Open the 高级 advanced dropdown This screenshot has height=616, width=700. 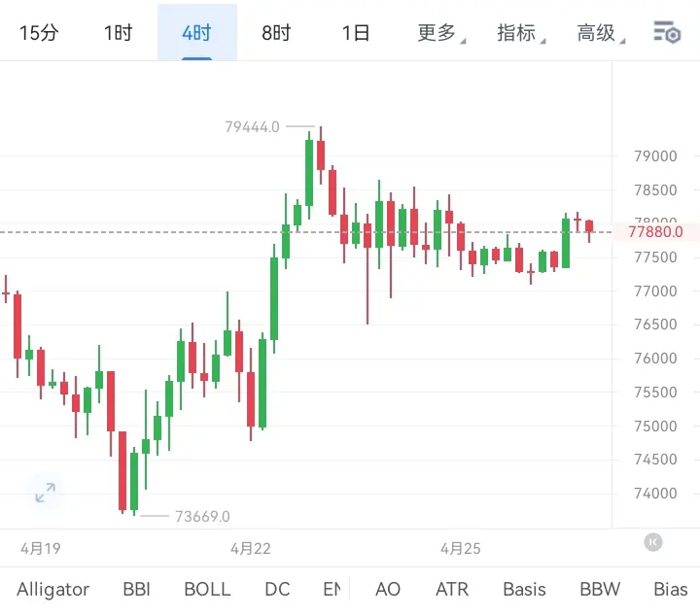point(601,33)
